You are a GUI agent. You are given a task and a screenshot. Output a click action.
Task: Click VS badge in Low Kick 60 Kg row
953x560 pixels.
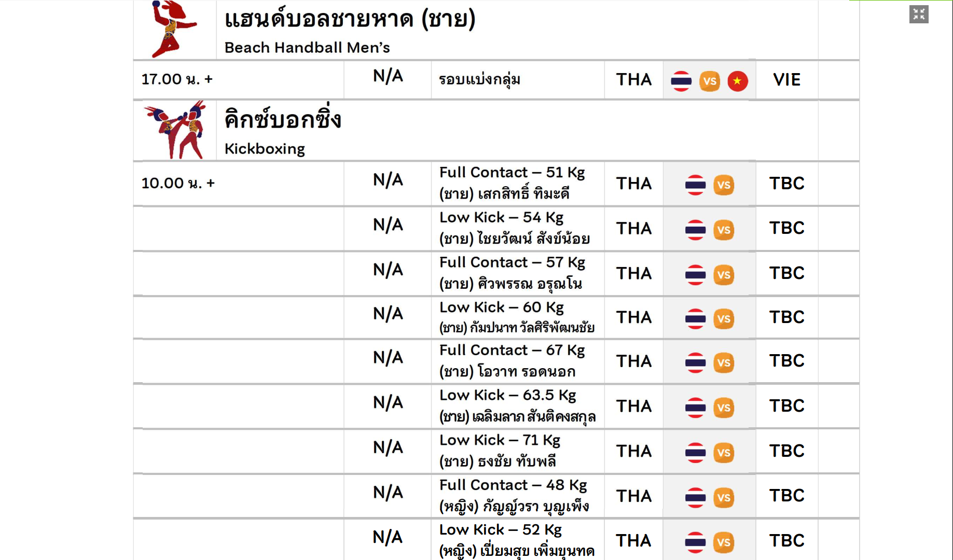723,318
